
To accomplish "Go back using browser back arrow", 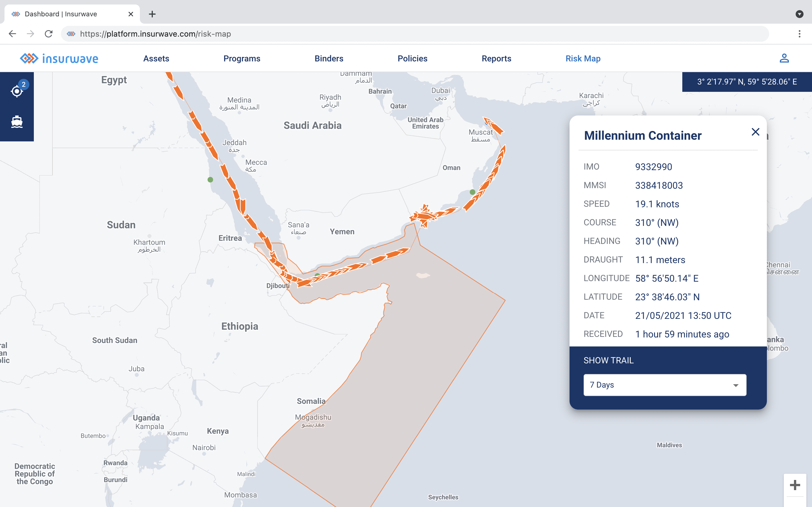I will (12, 34).
